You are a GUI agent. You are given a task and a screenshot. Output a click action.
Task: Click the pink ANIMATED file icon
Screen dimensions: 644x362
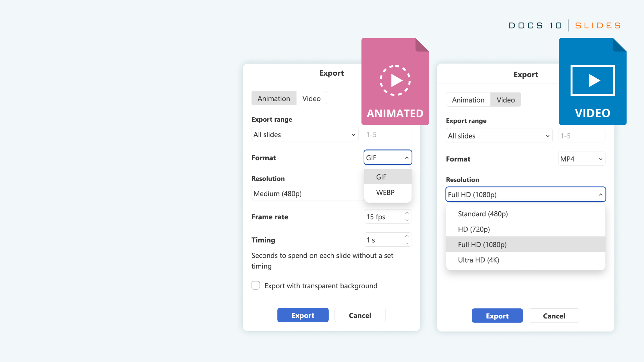[395, 81]
